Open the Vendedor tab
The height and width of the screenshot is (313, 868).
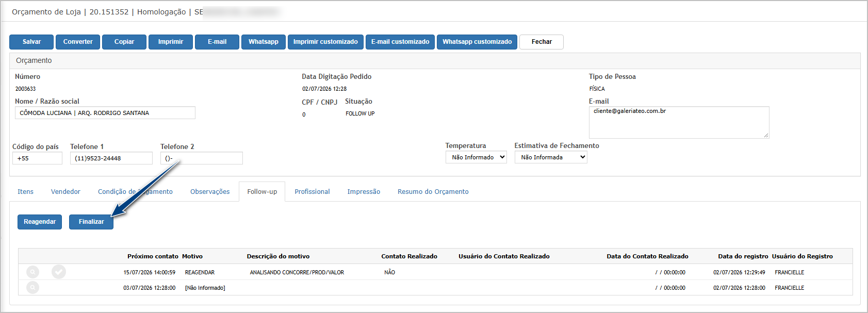coord(65,192)
